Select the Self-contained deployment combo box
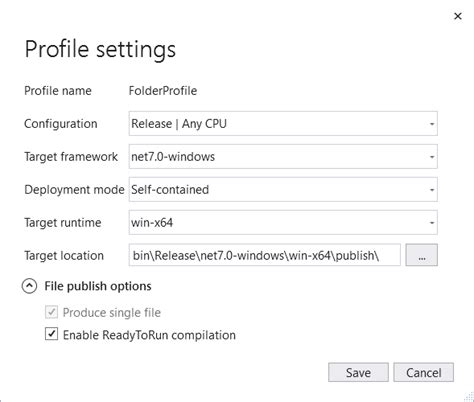The image size is (474, 402). (x=283, y=190)
